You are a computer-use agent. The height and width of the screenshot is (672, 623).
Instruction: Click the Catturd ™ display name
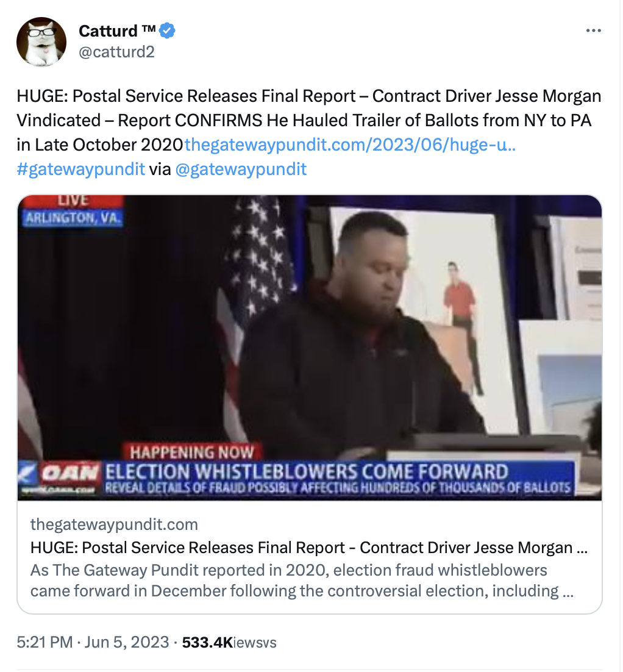[x=117, y=31]
